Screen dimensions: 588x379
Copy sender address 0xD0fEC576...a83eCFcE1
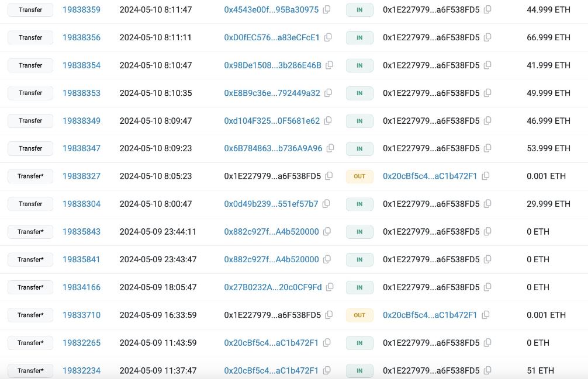tap(328, 37)
